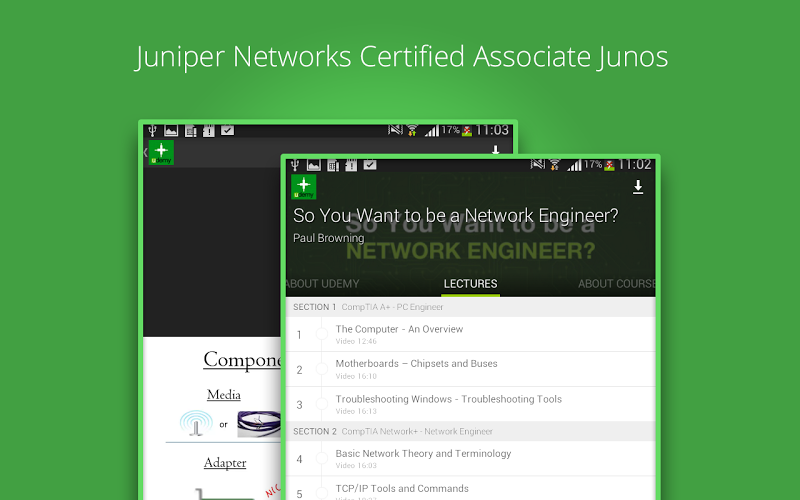Download the course in front screen
The height and width of the screenshot is (500, 800).
coord(638,187)
